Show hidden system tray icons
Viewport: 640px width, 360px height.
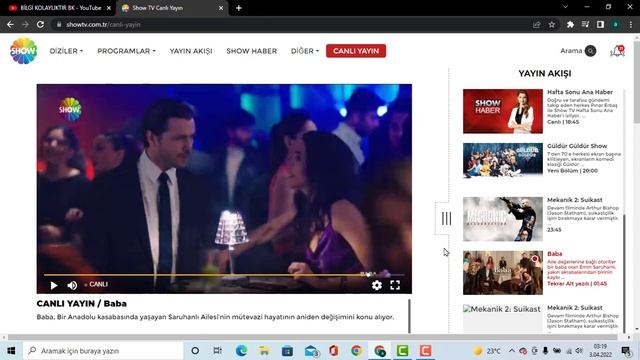coord(511,351)
